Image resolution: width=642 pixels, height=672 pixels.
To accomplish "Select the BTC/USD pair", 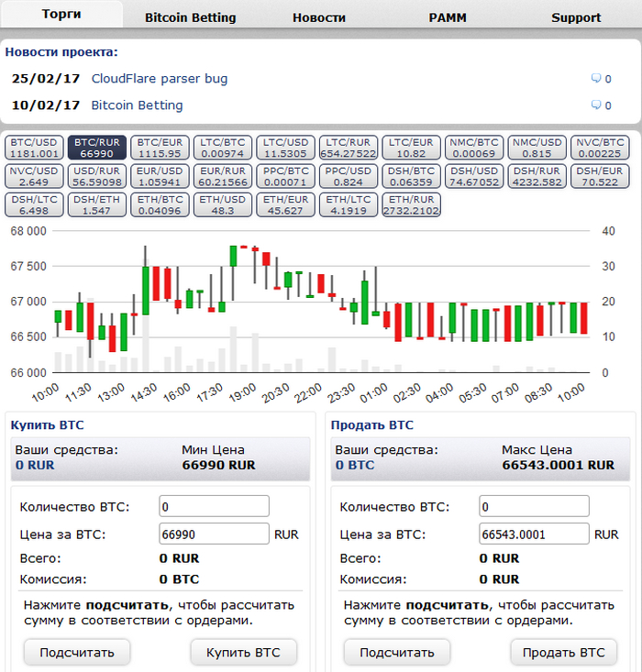I will coord(34,148).
